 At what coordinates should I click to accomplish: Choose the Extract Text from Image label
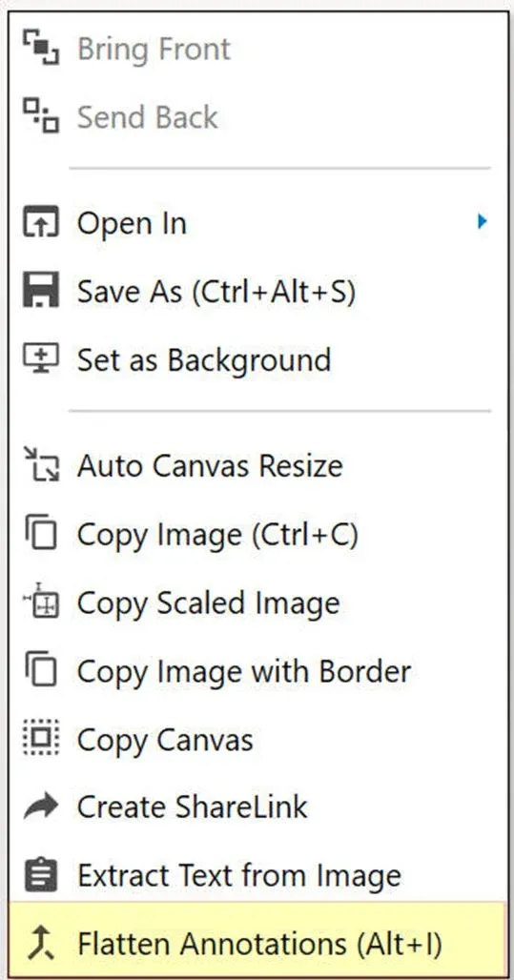pyautogui.click(x=238, y=876)
